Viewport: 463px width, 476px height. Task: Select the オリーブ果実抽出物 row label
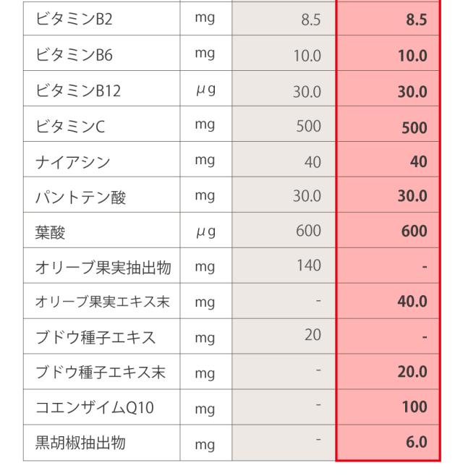(102, 267)
